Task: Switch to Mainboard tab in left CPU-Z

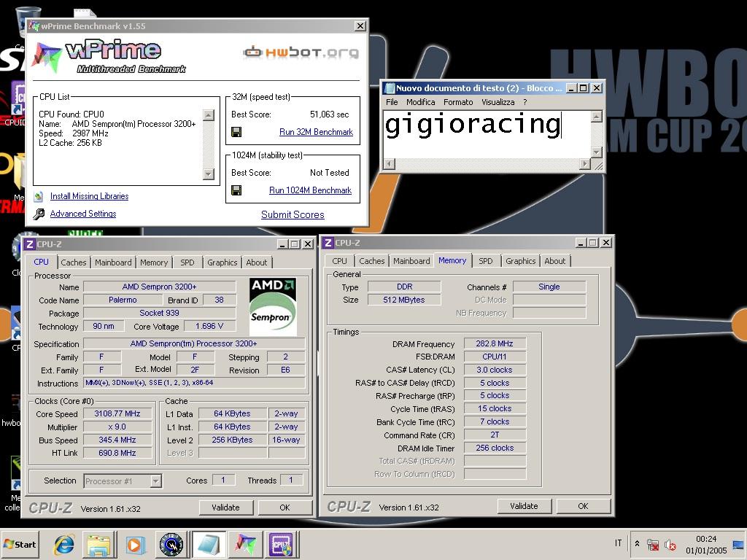Action: [113, 262]
